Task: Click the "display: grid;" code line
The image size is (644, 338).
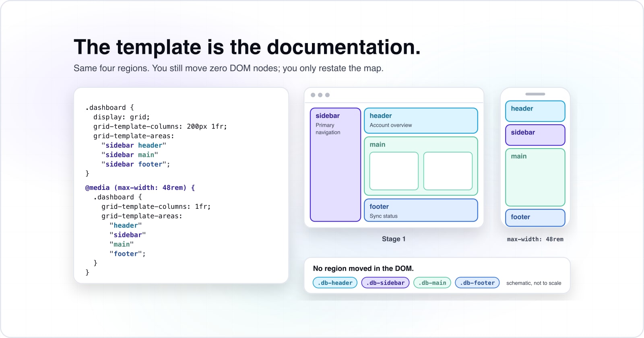Action: click(x=122, y=117)
